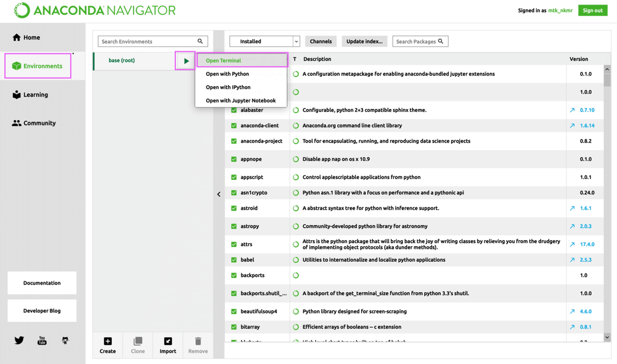Open the YouTube icon link
Viewport: 617px width, 364px height.
click(42, 340)
